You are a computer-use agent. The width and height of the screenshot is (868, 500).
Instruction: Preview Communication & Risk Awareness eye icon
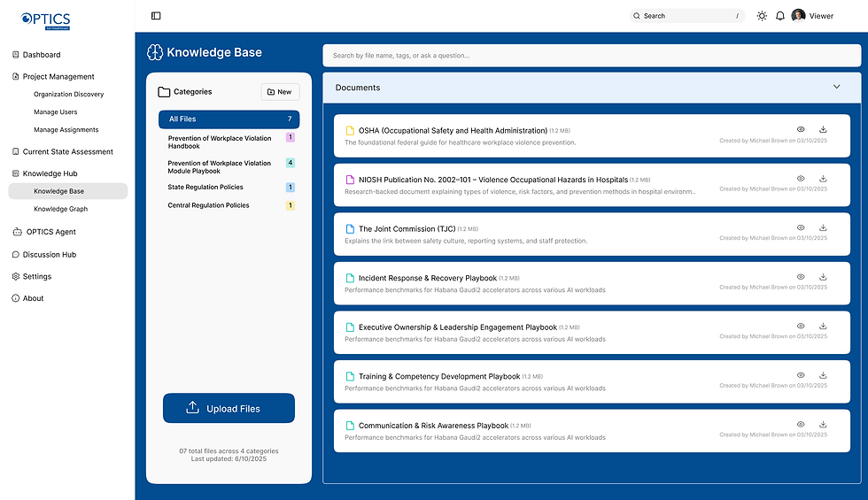[801, 425]
